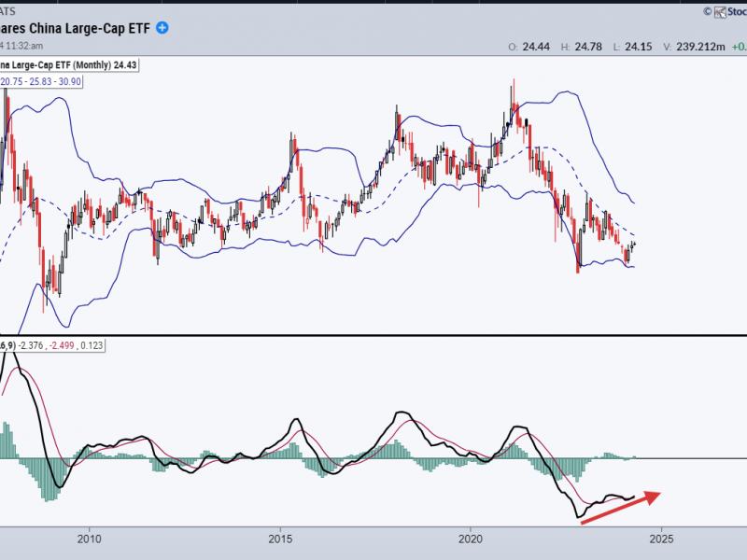Click the 2015 label on the time axis
The image size is (747, 560).
(280, 539)
